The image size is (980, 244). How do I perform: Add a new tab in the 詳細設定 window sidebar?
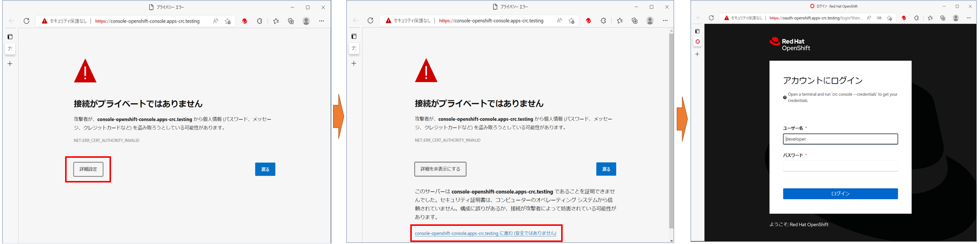10,64
